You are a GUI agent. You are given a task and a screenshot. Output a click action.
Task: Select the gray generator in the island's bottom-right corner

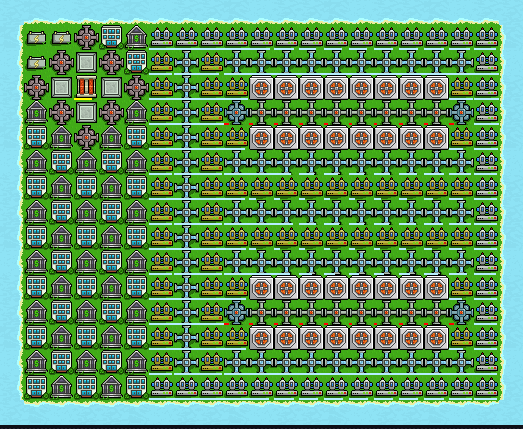point(487,387)
